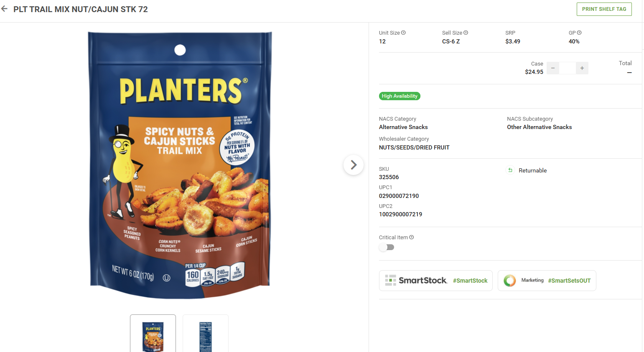Screen dimensions: 644x352
Task: Go back using the left arrow icon
Action: point(5,9)
